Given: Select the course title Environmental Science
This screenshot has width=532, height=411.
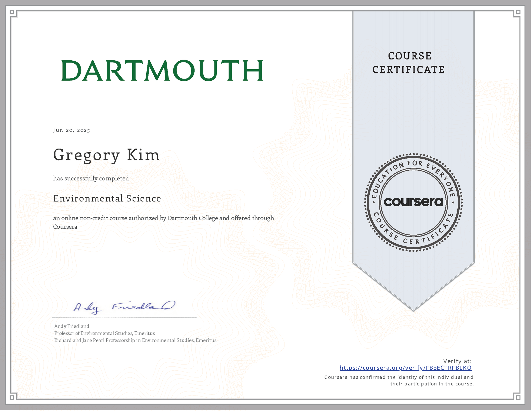Looking at the screenshot, I should click(107, 198).
